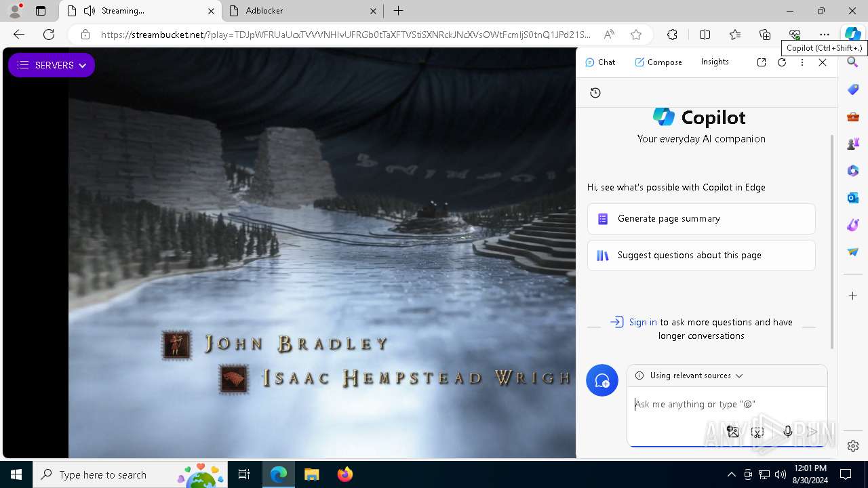This screenshot has height=488, width=868.
Task: Click Generate page summary
Action: (701, 219)
